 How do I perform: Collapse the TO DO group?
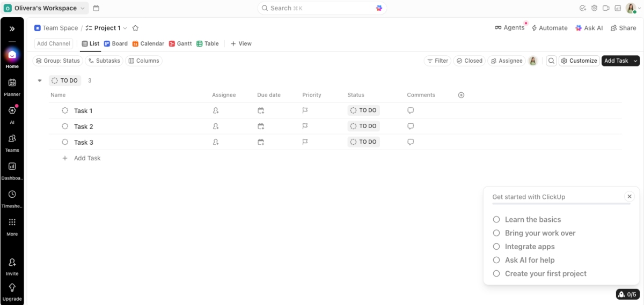pos(40,81)
